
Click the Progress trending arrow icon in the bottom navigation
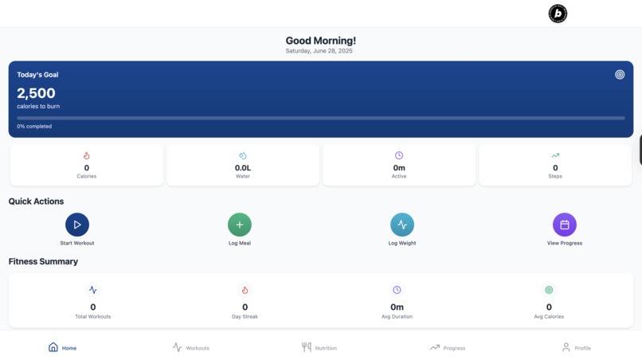pyautogui.click(x=434, y=347)
